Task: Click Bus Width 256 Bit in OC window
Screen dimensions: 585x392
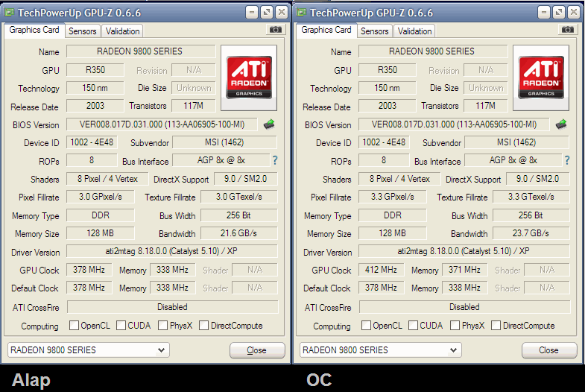Action: 531,215
